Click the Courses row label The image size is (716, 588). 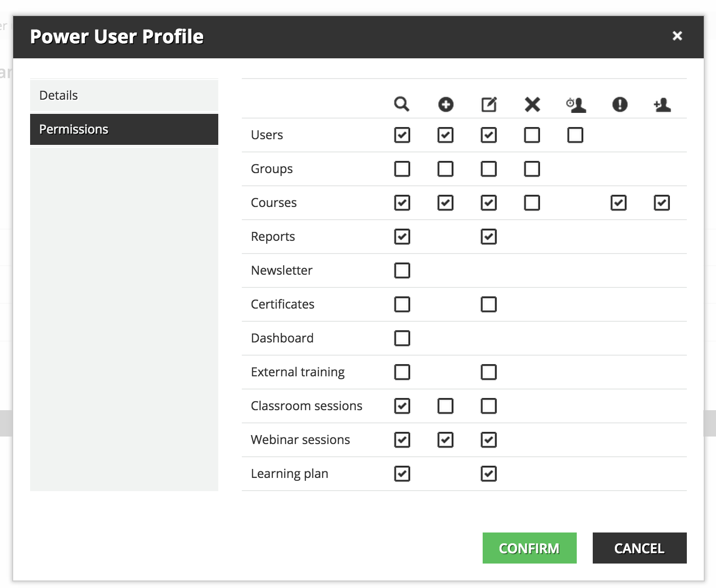click(x=274, y=203)
